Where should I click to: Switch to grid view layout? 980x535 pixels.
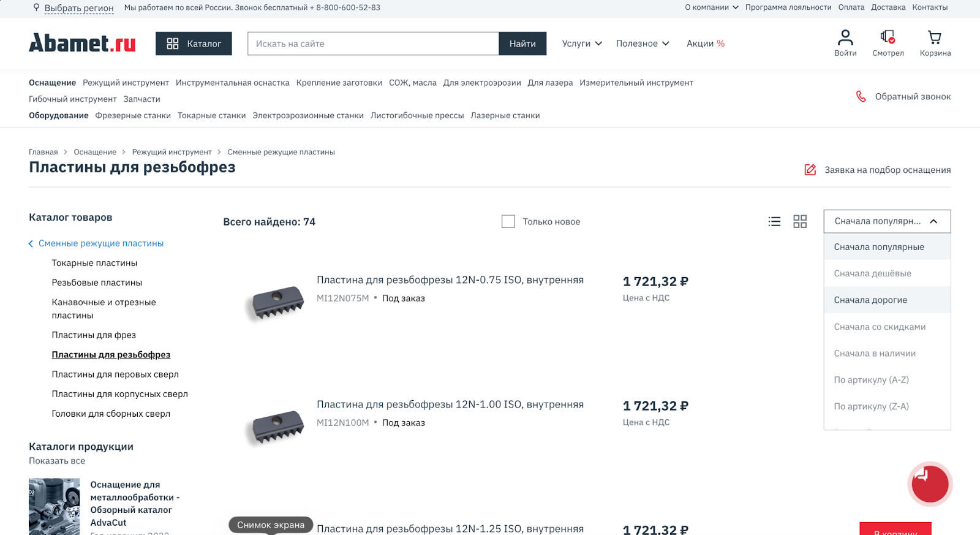click(800, 222)
